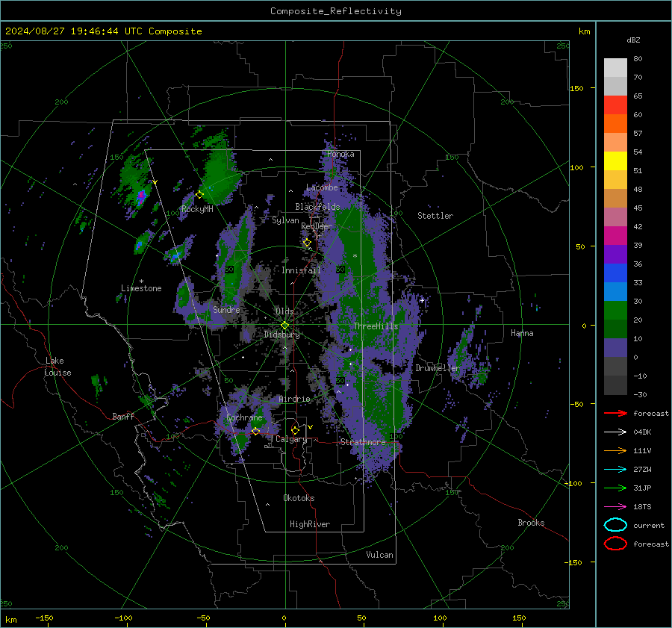The image size is (672, 628).
Task: Select the magenta swatch between 42 and 39
Action: tap(615, 236)
